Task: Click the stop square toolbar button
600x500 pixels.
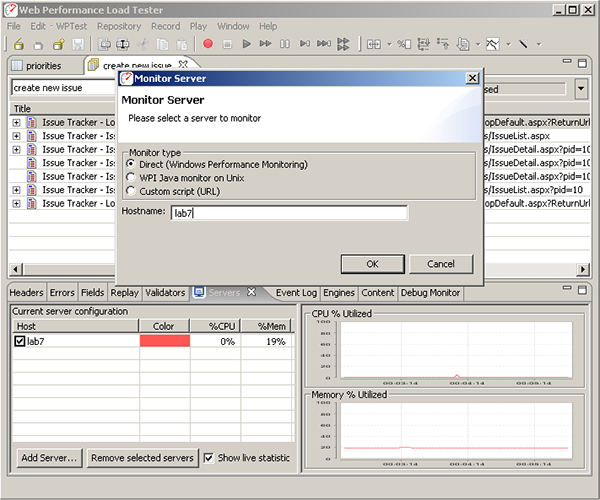Action: point(227,44)
